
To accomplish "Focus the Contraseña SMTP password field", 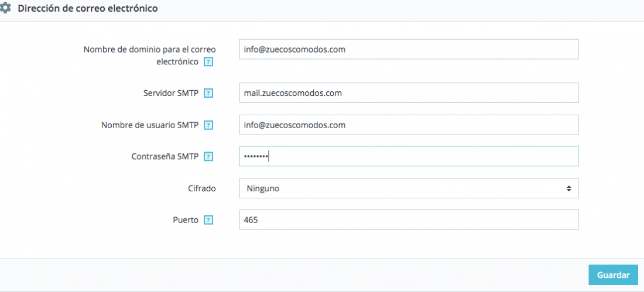I will click(x=409, y=156).
